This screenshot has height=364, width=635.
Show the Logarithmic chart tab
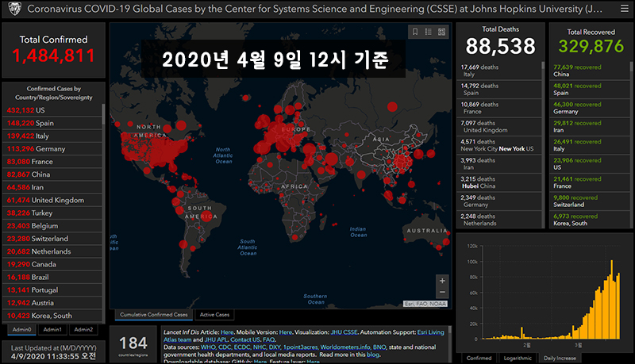[x=518, y=358]
